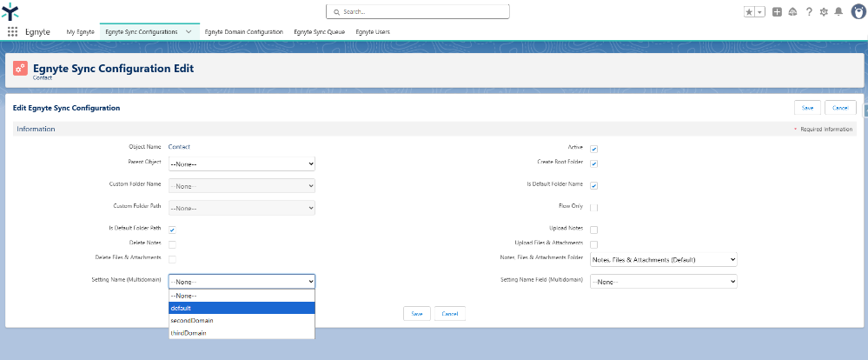Open the Setting Name Field (Multidomain) dropdown
The width and height of the screenshot is (868, 360).
[664, 282]
